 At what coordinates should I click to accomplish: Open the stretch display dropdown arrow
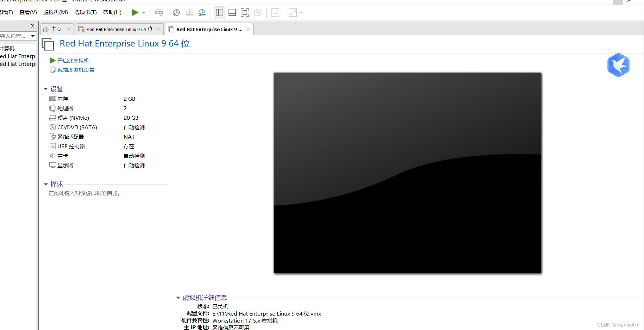coord(301,13)
